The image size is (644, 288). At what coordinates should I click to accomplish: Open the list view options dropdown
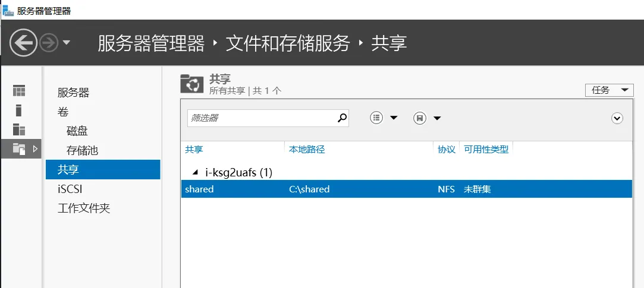384,118
